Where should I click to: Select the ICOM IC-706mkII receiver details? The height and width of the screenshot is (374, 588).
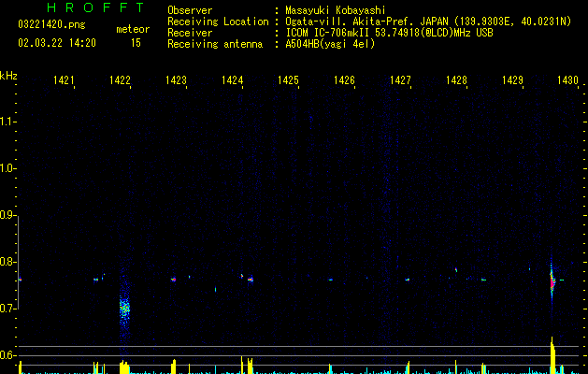click(x=389, y=33)
